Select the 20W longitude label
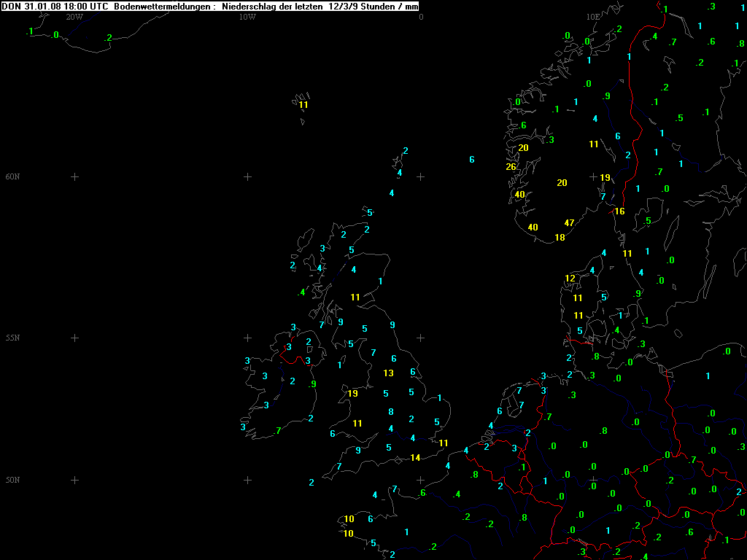 [x=74, y=17]
